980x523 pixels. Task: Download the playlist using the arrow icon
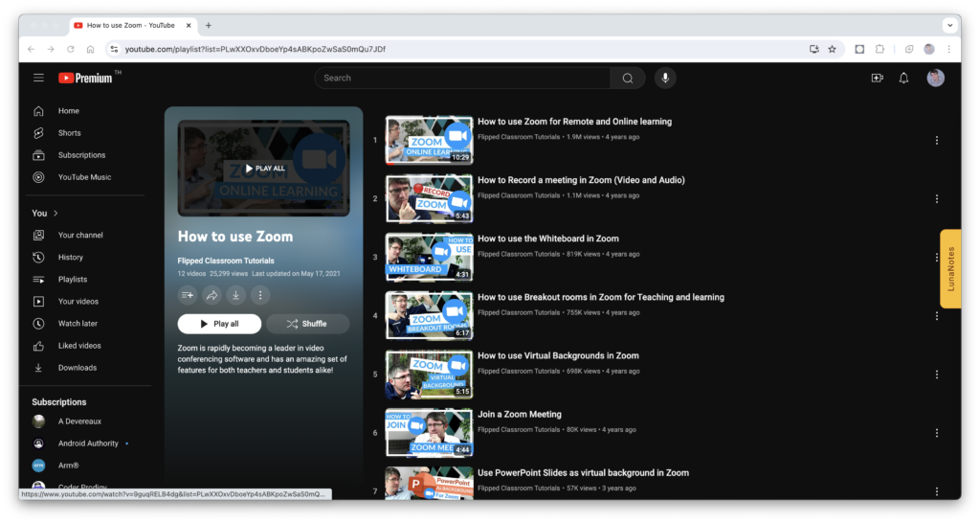[235, 295]
